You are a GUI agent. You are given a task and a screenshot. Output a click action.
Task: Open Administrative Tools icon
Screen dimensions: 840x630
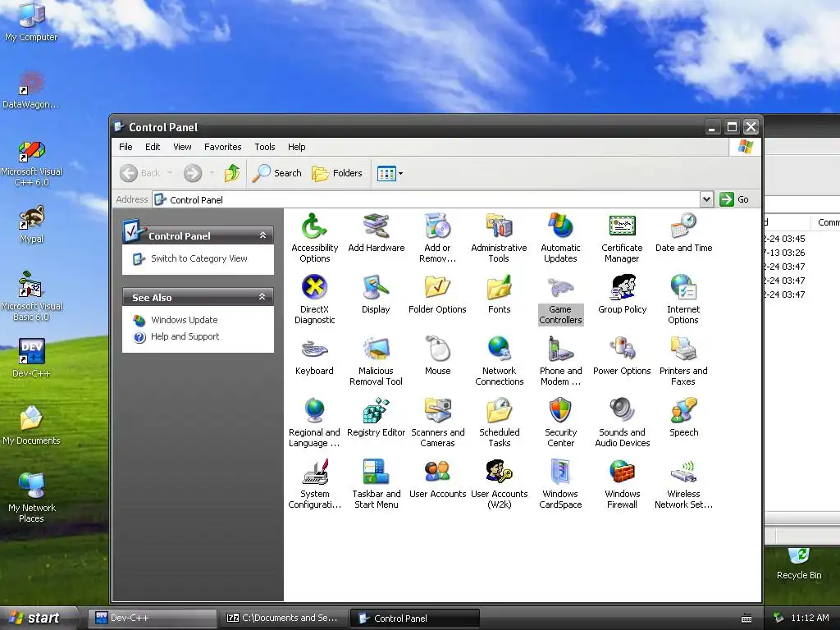tap(499, 238)
